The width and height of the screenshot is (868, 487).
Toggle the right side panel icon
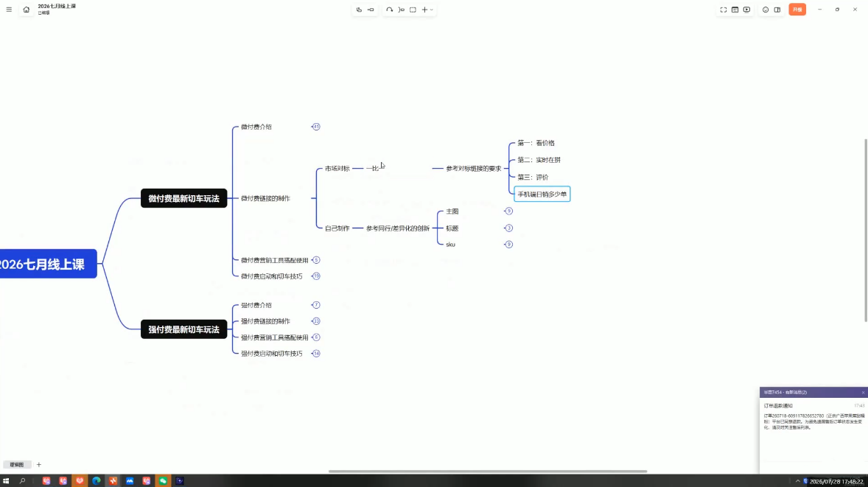pyautogui.click(x=777, y=10)
